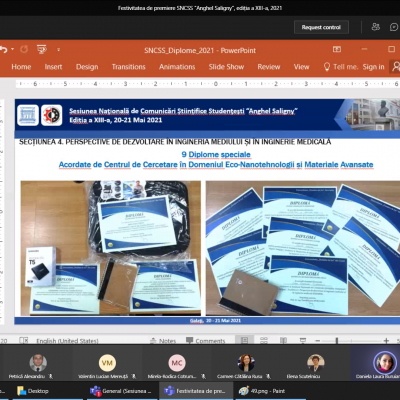Switch to Reading View icon

[283, 340]
